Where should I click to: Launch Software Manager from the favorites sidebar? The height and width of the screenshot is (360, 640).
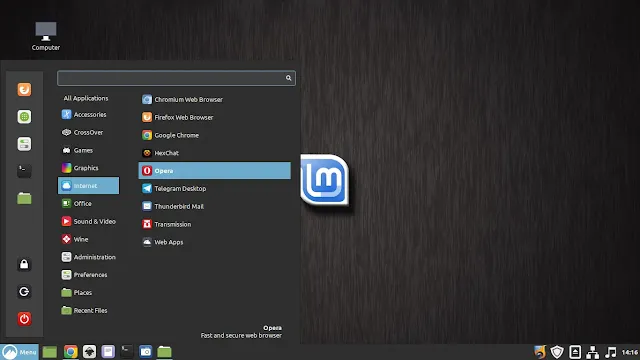[x=24, y=117]
